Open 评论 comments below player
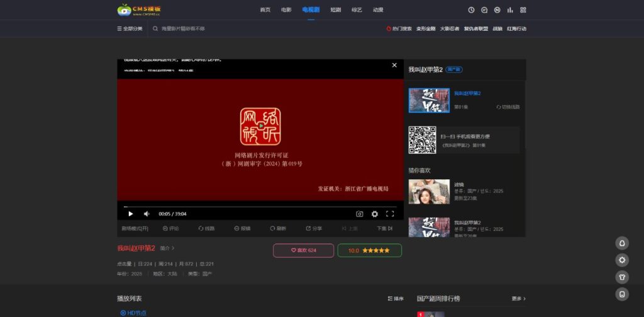Image resolution: width=644 pixels, height=317 pixels. click(171, 228)
